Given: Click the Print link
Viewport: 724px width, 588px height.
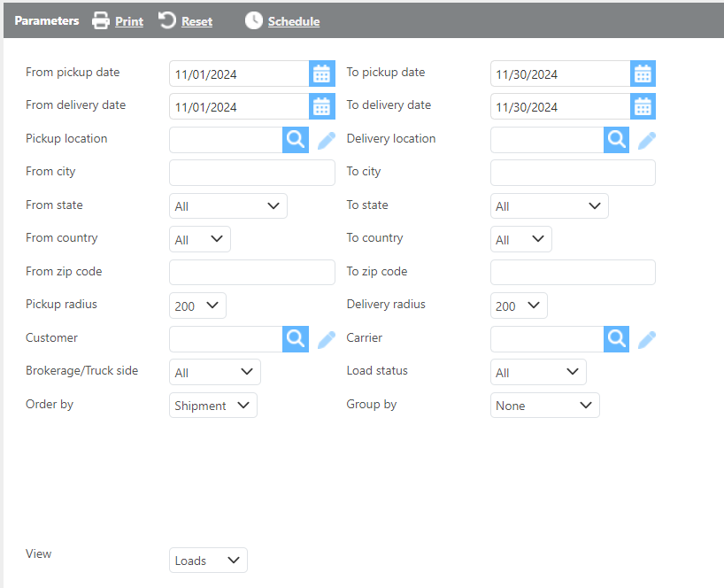Looking at the screenshot, I should (x=128, y=21).
